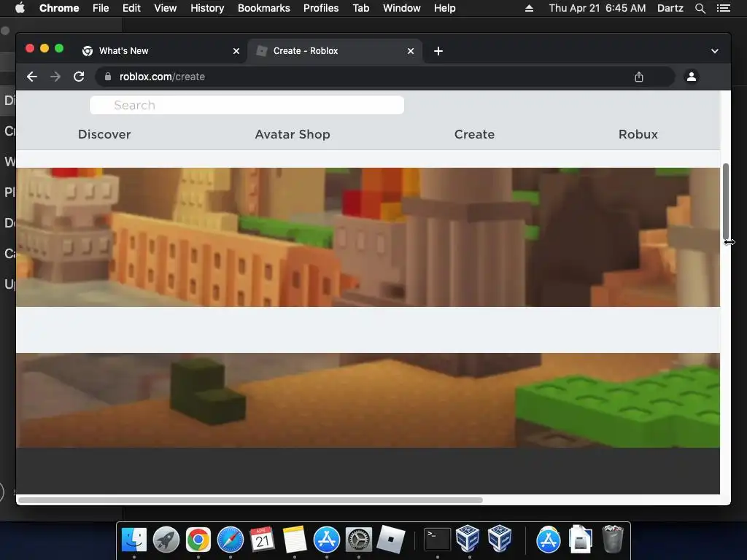This screenshot has width=747, height=560.
Task: Open the Help menu
Action: (x=444, y=8)
